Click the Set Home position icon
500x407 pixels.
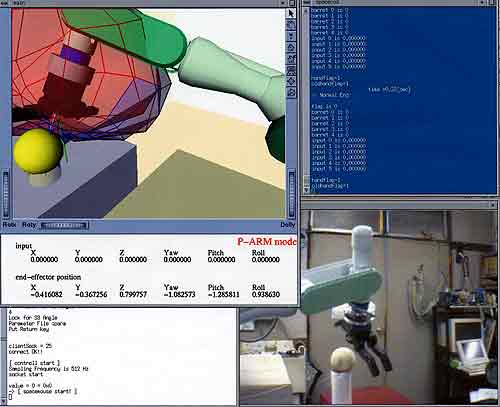pos(291,59)
